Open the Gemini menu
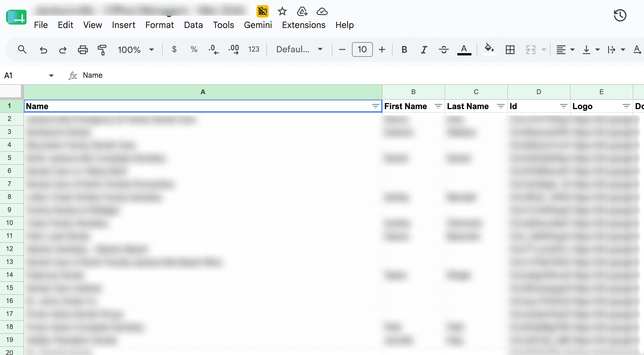The height and width of the screenshot is (355, 644). 258,25
